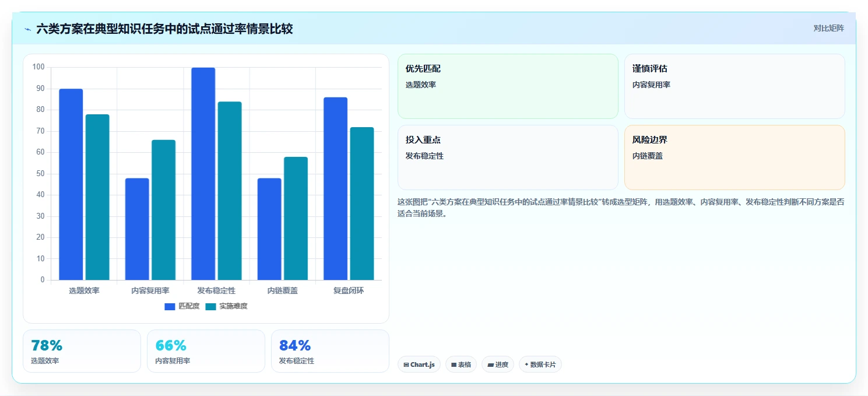Open the 78% 选题效率 stat card
868x396 pixels.
tap(82, 351)
